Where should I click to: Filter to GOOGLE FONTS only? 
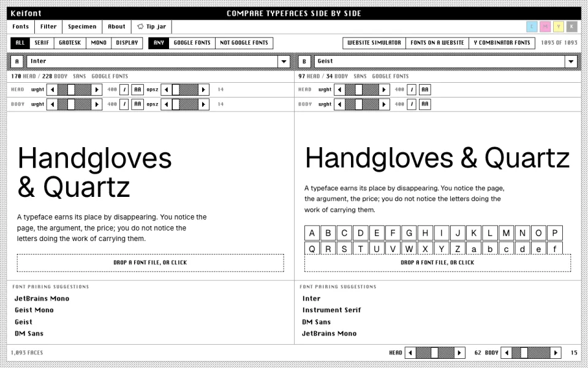192,43
